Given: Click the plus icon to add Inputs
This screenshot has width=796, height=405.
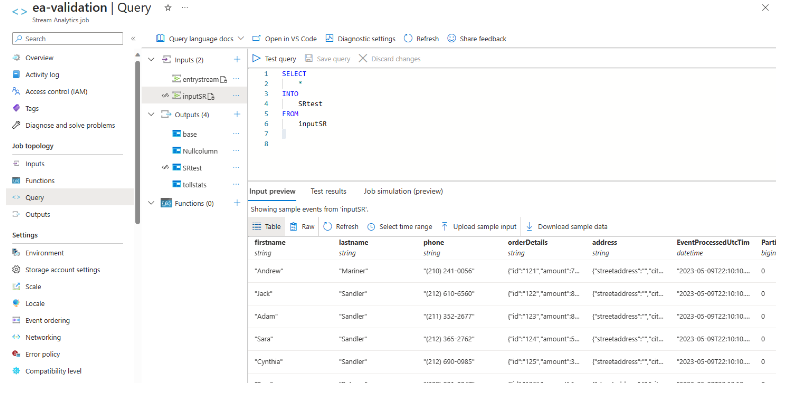Looking at the screenshot, I should (237, 59).
